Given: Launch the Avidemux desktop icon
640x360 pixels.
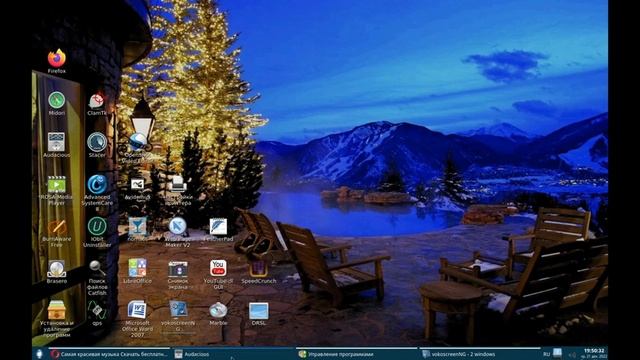Looking at the screenshot, I should click(138, 184).
